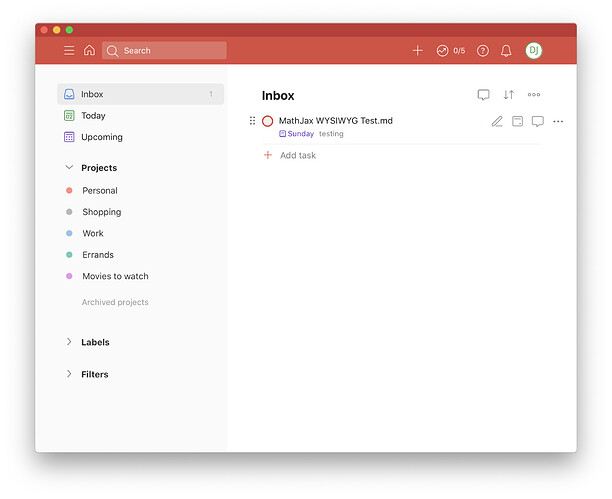Open the Inbox more options menu
Viewport: 612px width, 499px height.
pos(534,94)
